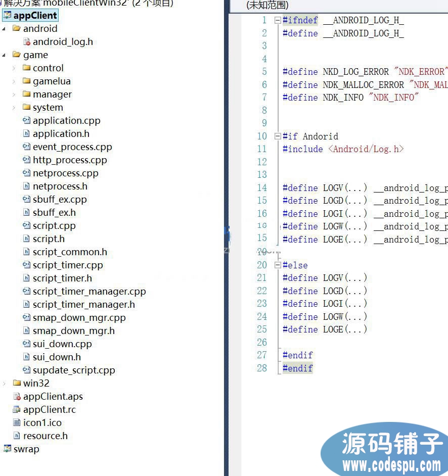Click the manager folder icon
This screenshot has height=476, width=448.
[26, 94]
